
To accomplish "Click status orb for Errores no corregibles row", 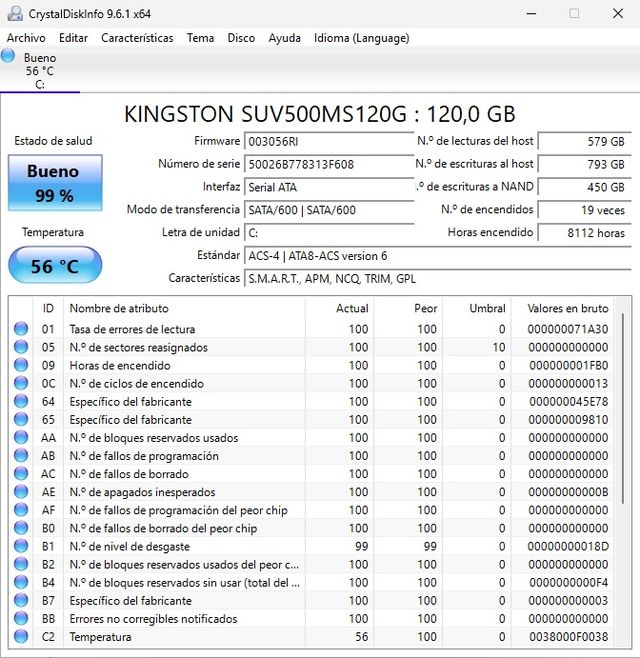I will coord(21,618).
